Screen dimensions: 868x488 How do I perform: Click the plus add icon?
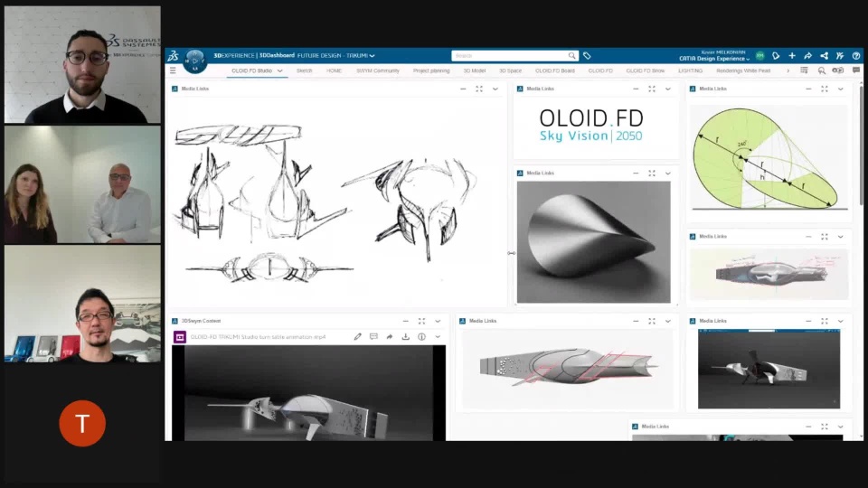792,56
